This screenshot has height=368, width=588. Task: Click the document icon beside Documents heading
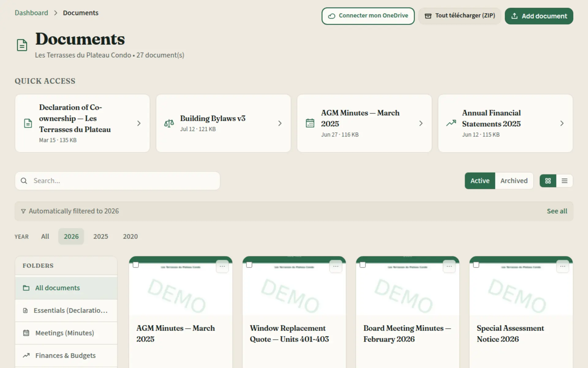22,45
